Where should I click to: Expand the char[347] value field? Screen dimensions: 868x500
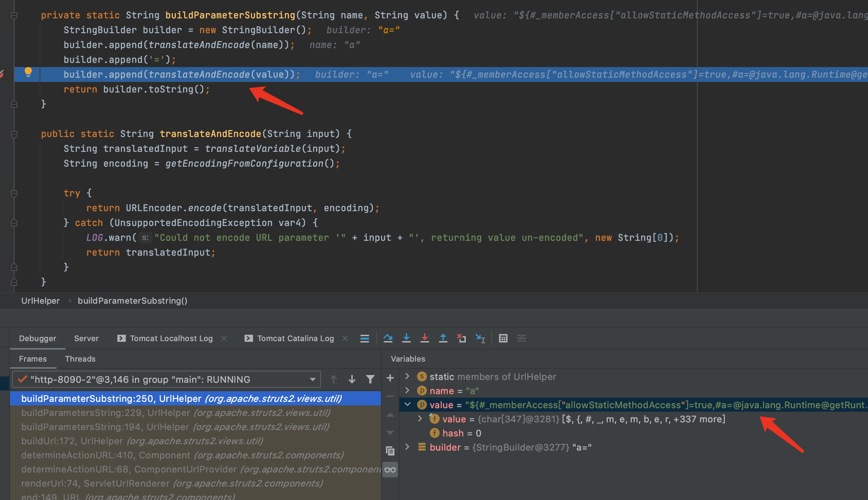point(420,418)
